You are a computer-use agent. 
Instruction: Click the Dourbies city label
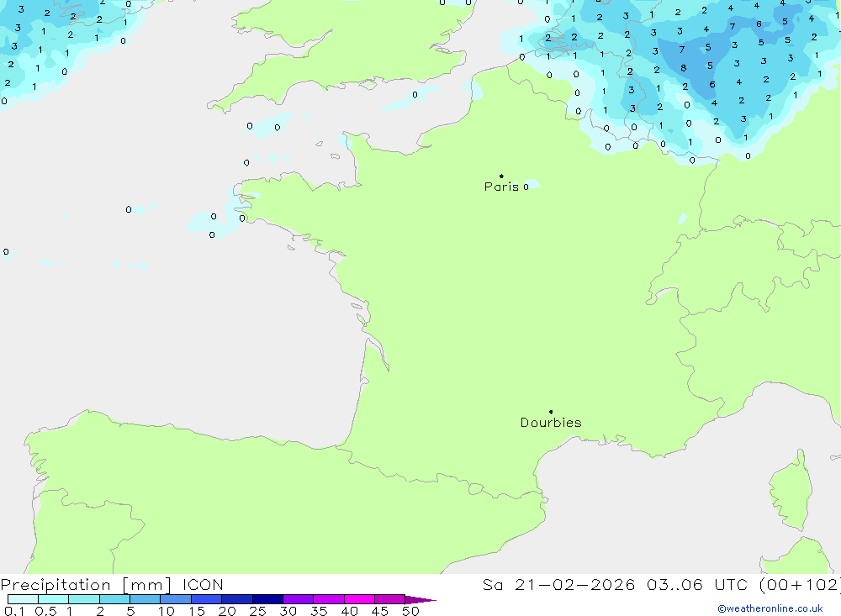[x=551, y=423]
